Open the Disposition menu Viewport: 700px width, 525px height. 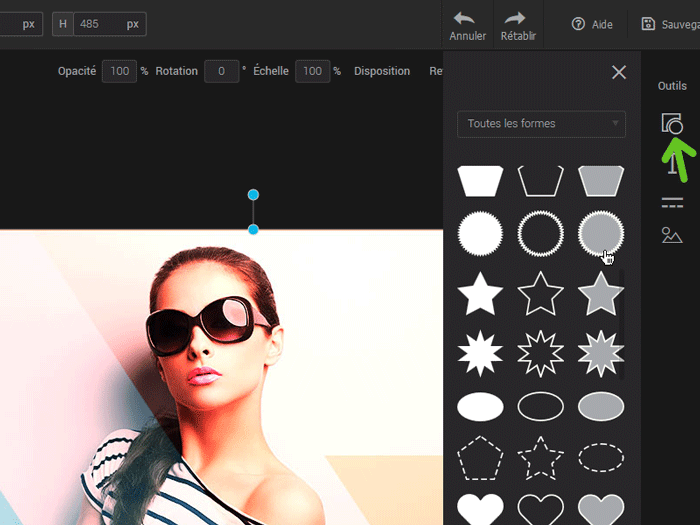[381, 71]
